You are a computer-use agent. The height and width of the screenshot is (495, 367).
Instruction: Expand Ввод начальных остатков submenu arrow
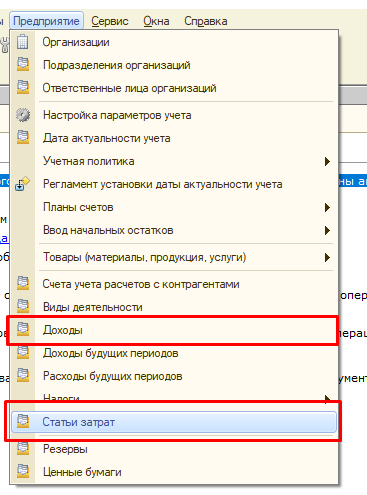327,230
